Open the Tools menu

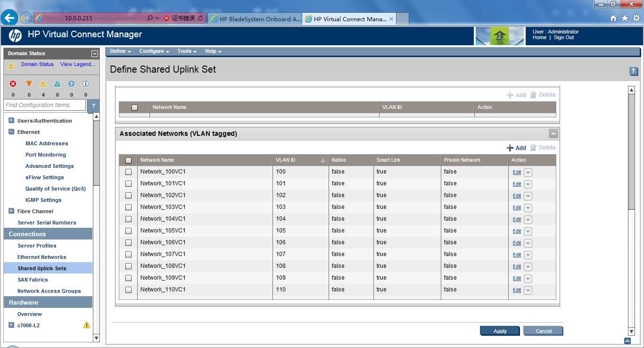187,51
